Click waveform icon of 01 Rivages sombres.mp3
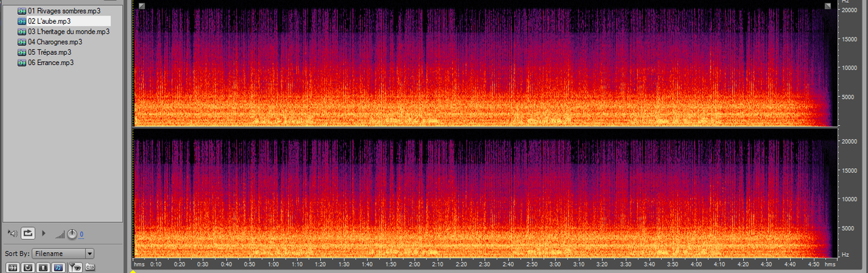The image size is (868, 273). [x=22, y=12]
